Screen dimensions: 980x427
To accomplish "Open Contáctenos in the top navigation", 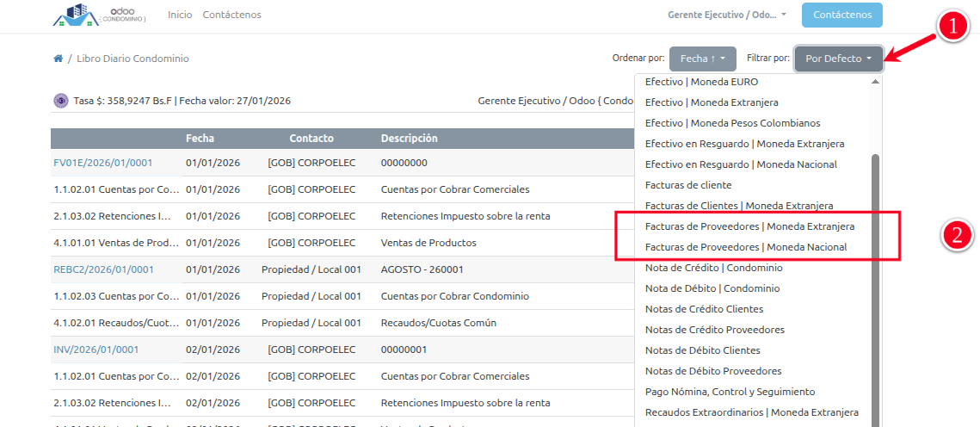I will click(231, 15).
